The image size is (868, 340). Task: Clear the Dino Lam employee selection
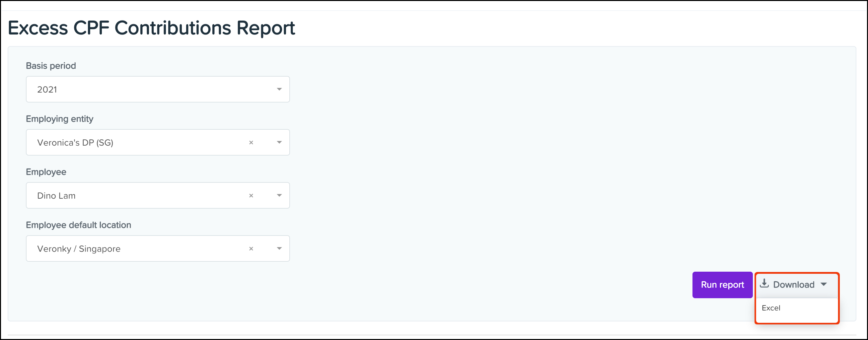coord(251,195)
